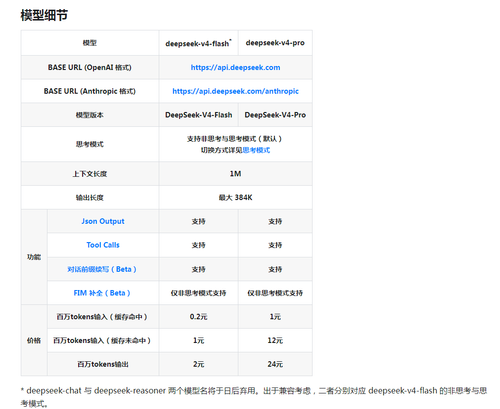Select the DeepSeek-V4-Pro version cell
Screen dimensions: 500x409
(275, 115)
